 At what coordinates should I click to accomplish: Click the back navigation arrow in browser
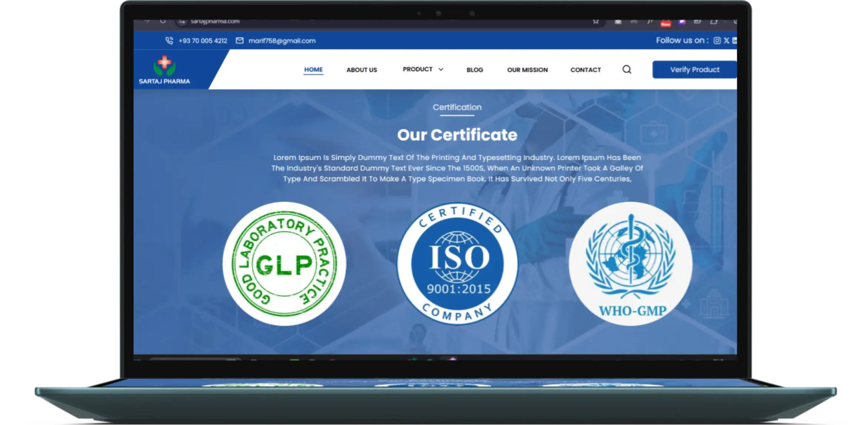(148, 21)
